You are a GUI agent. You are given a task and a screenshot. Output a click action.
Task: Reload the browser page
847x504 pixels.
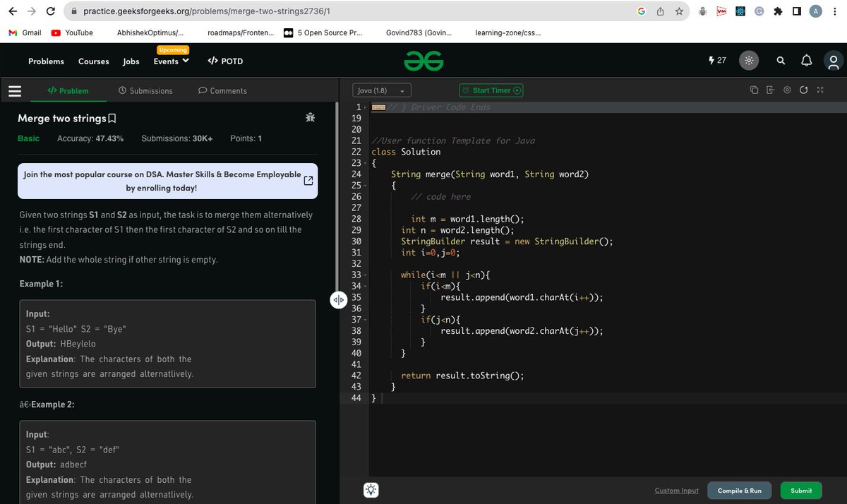point(51,11)
